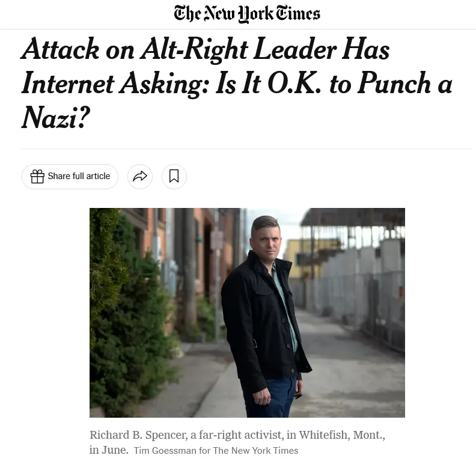Click The New York Times masthead logo
The width and height of the screenshot is (476, 476).
[x=247, y=14]
